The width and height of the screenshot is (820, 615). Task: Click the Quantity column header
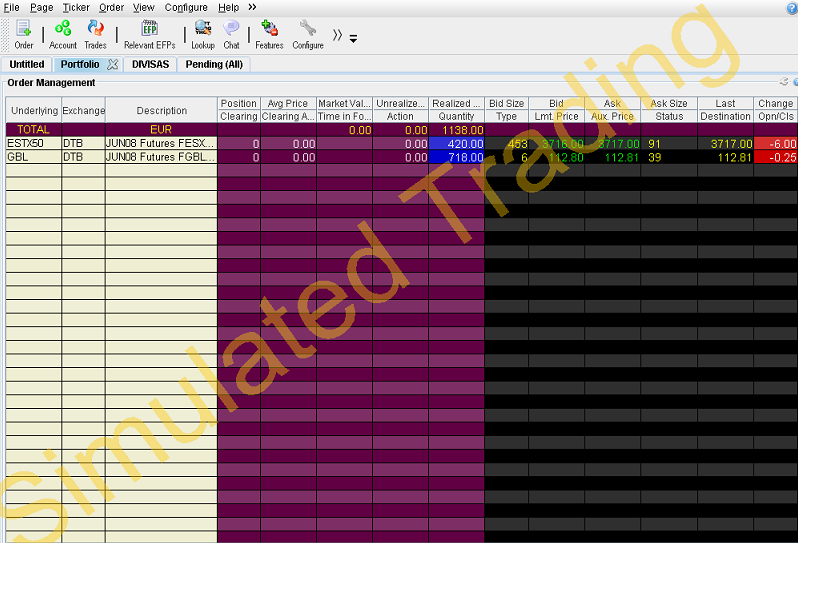(457, 116)
